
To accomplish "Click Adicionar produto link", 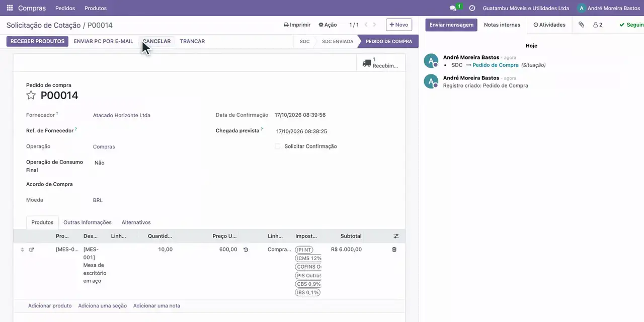I will click(50, 306).
